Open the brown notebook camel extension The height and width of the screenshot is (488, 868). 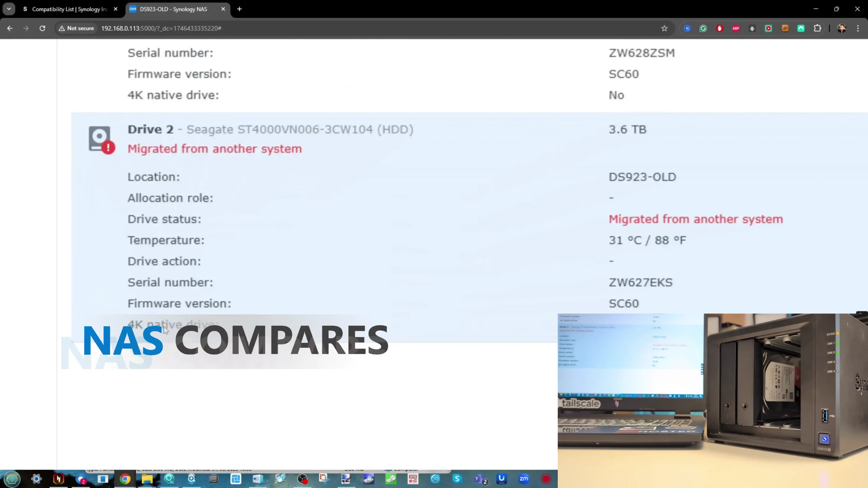785,28
